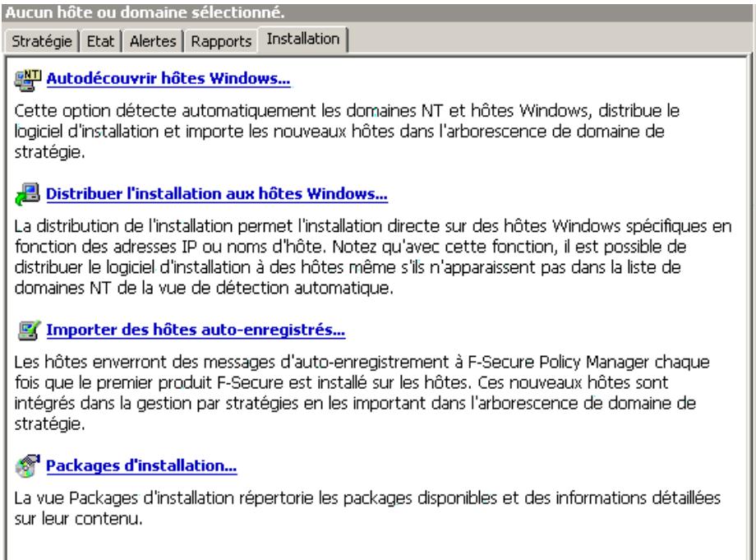Click the header 'Aucun hôte ou domaine sélectionné.'

point(145,12)
